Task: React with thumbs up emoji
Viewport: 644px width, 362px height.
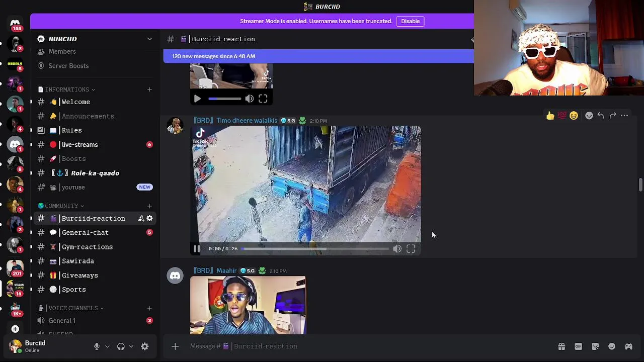Action: (550, 116)
